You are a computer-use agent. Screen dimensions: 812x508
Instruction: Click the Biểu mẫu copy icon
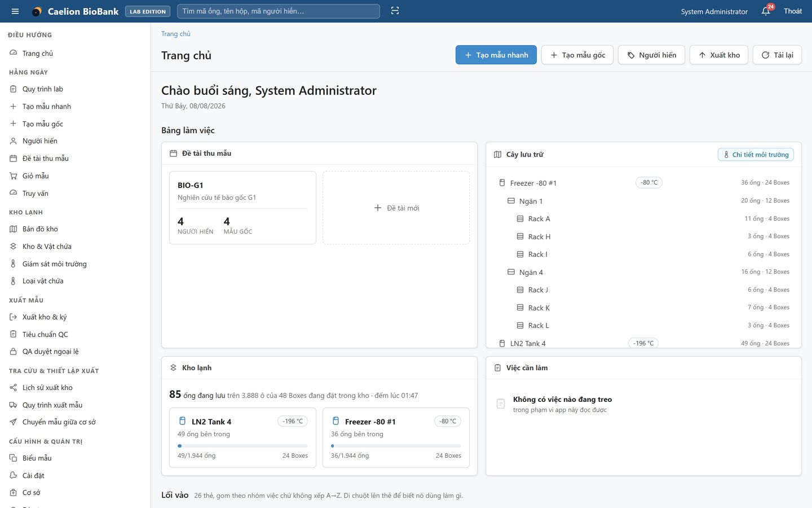click(13, 458)
